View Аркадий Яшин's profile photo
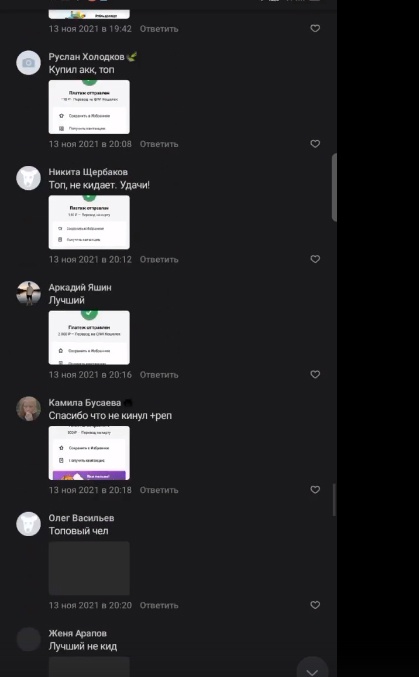 [x=29, y=293]
